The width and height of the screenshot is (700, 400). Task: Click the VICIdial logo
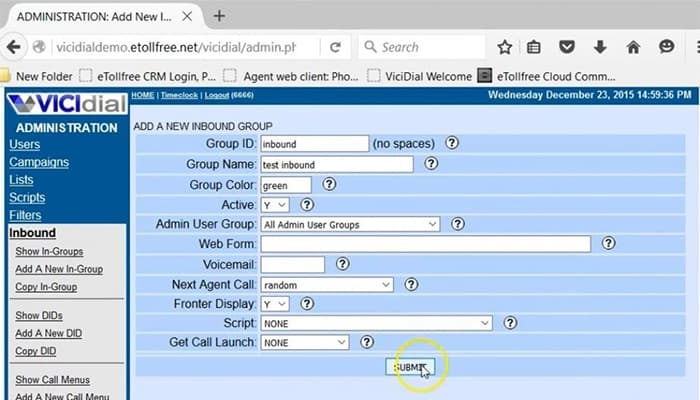point(67,104)
